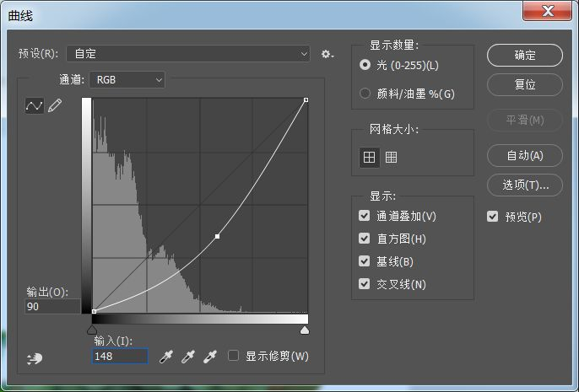
Task: Toggle the 预览 preview checkbox
Action: point(493,217)
